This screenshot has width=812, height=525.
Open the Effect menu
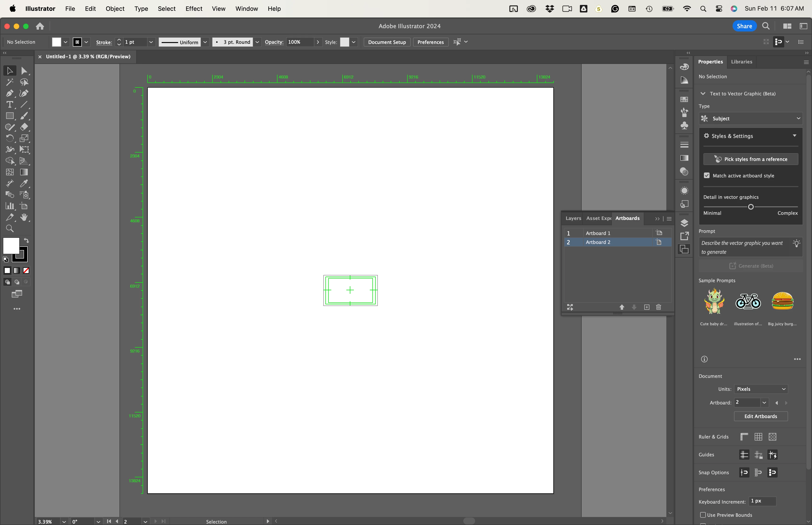[x=194, y=8]
